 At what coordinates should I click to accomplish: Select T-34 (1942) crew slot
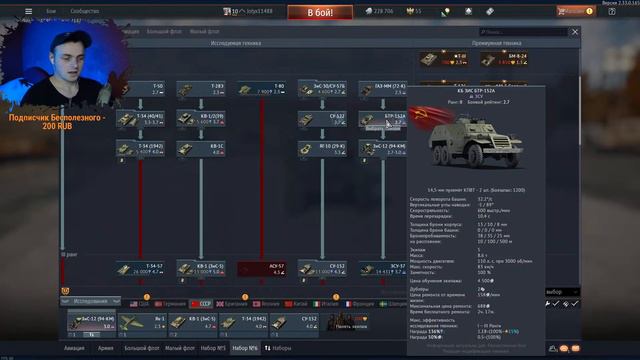[x=243, y=325]
